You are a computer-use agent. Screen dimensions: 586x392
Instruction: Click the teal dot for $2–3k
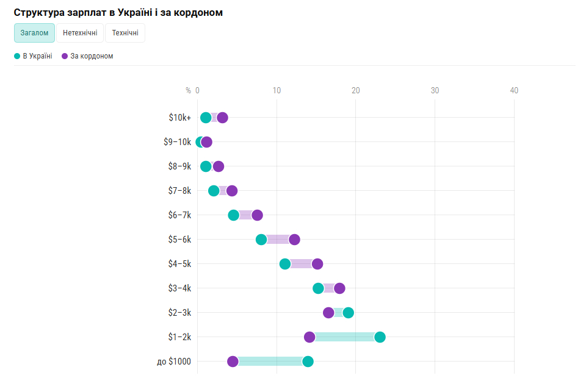(348, 313)
